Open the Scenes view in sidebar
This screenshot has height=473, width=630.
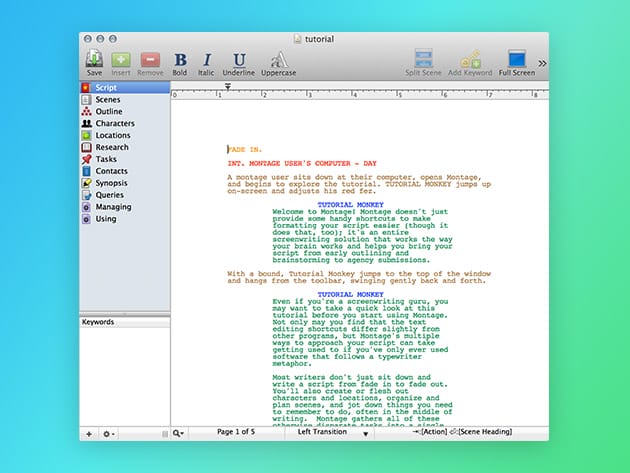(x=125, y=99)
